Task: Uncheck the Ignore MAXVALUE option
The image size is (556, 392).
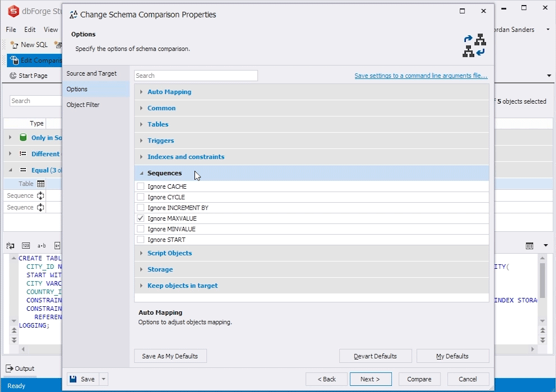Action: click(141, 218)
